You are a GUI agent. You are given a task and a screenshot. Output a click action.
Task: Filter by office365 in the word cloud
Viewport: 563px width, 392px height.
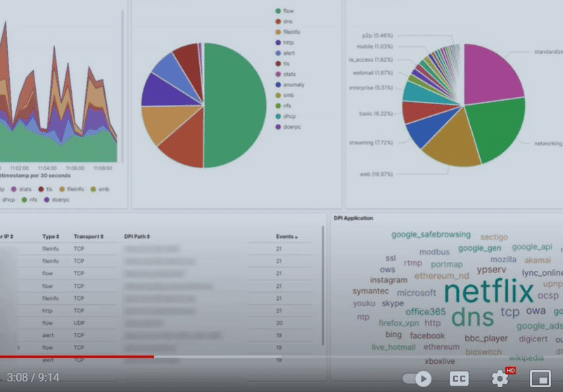coord(426,312)
